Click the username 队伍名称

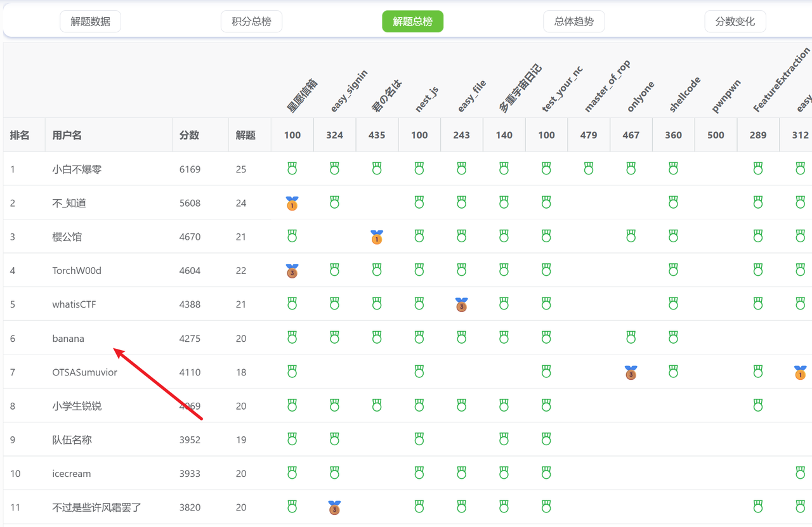pyautogui.click(x=72, y=439)
